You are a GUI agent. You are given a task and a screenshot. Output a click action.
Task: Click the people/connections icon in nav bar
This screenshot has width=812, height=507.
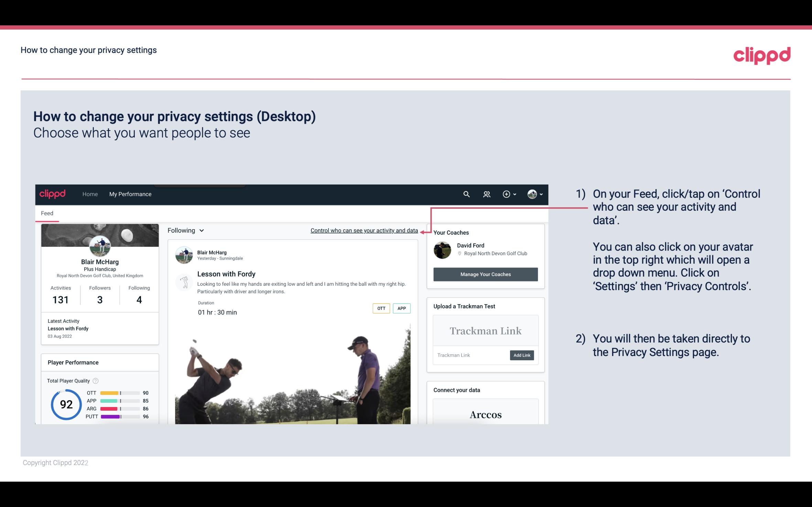[x=487, y=194]
